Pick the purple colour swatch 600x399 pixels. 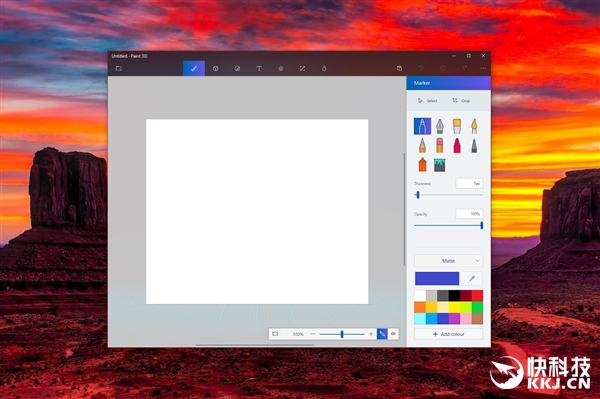click(x=455, y=319)
